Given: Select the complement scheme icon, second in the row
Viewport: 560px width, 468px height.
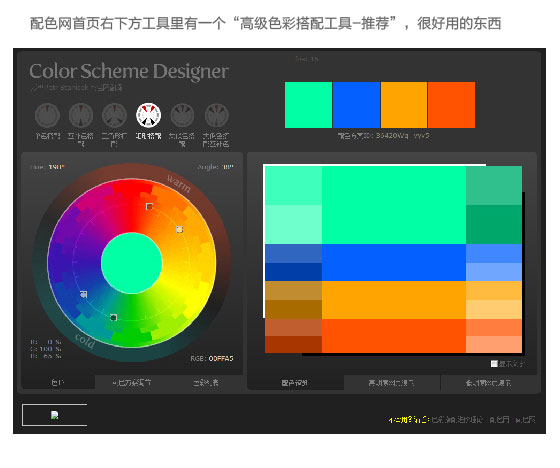Looking at the screenshot, I should click(x=81, y=115).
